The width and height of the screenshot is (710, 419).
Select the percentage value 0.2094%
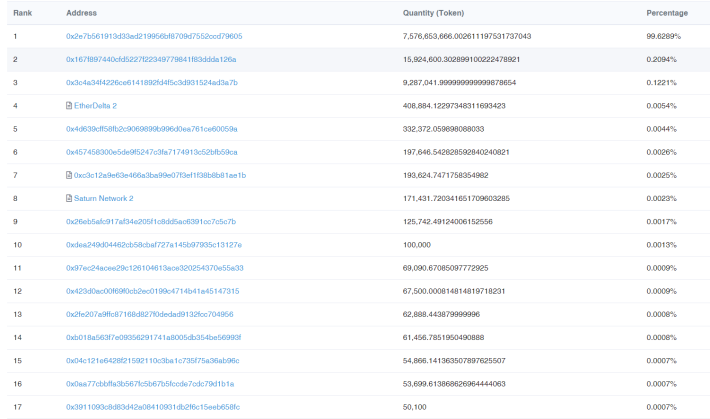point(662,59)
